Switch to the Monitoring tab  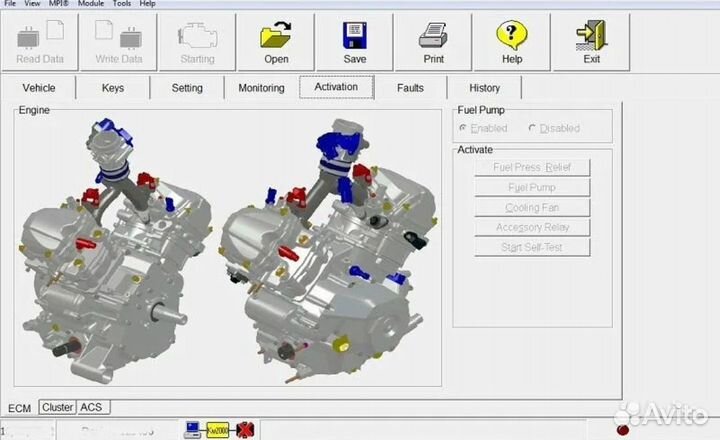click(x=261, y=88)
